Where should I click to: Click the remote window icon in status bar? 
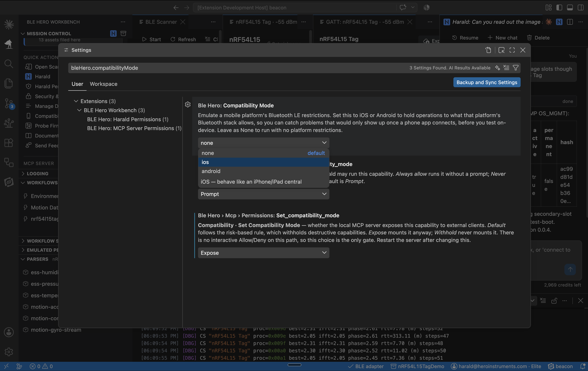point(6,366)
